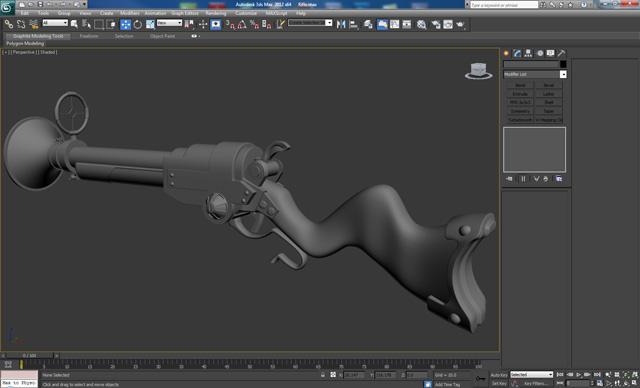Open the selection filter 'All' dropdown
Viewport: 640px width, 388px height.
pos(55,23)
